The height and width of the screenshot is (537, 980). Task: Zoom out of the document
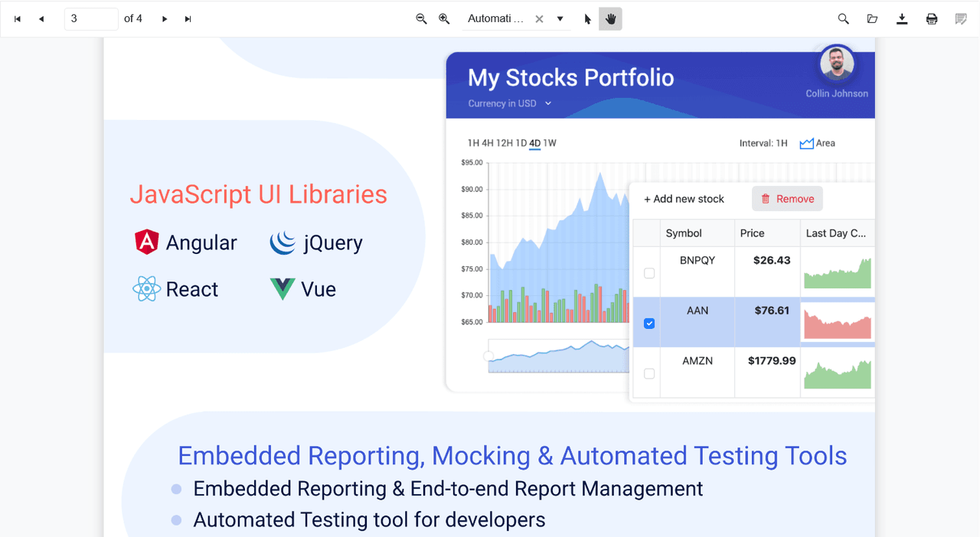[x=421, y=19]
